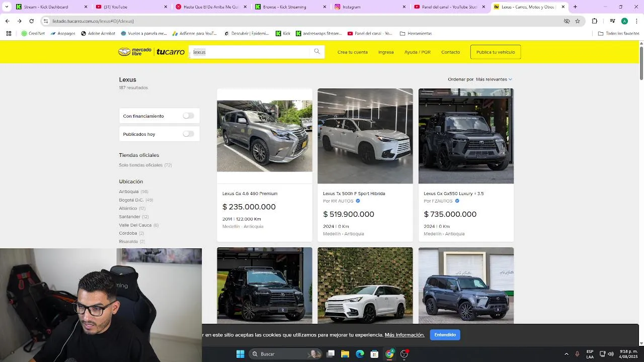The image size is (644, 362).
Task: Filter location by Bogotá D.C.
Action: [x=136, y=200]
